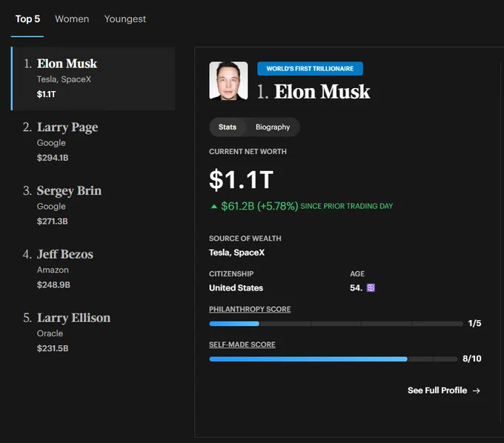Click the SINCE PRIOR TRADING DAY label
This screenshot has width=504, height=443.
click(x=347, y=206)
